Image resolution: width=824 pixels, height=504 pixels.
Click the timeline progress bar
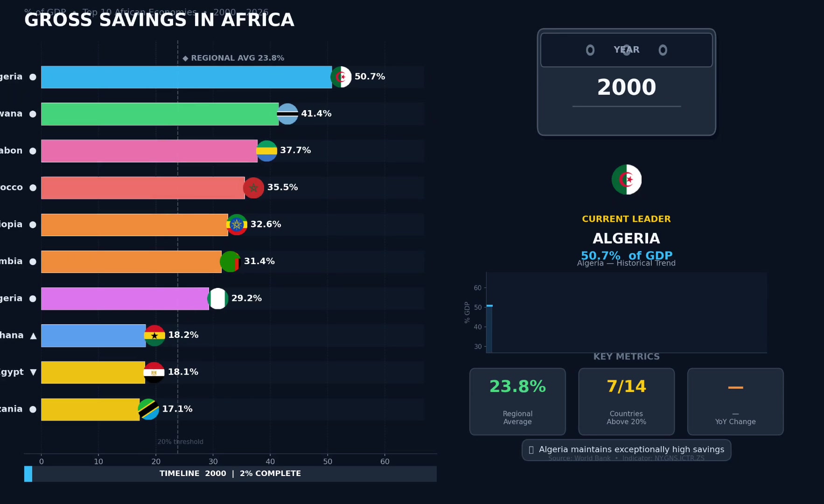click(230, 474)
